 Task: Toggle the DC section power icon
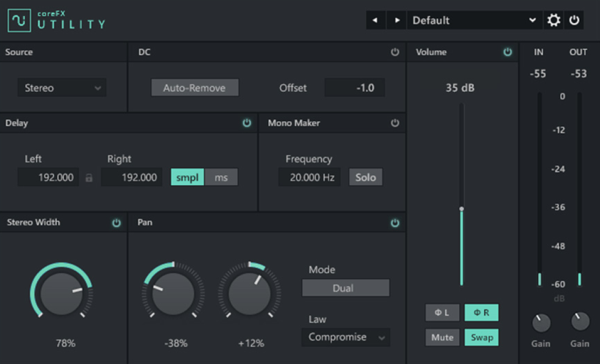tap(395, 52)
